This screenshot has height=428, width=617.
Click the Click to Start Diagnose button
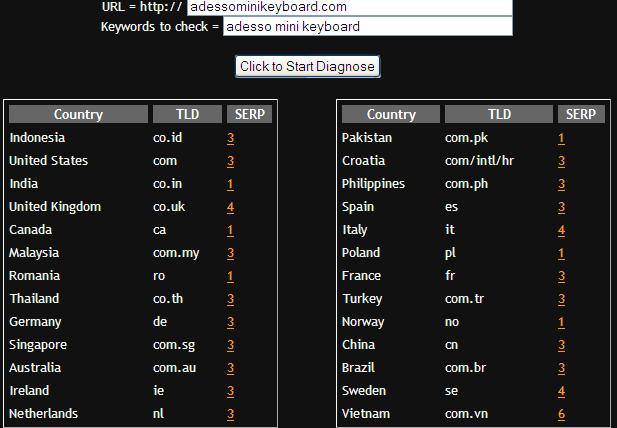pyautogui.click(x=307, y=66)
